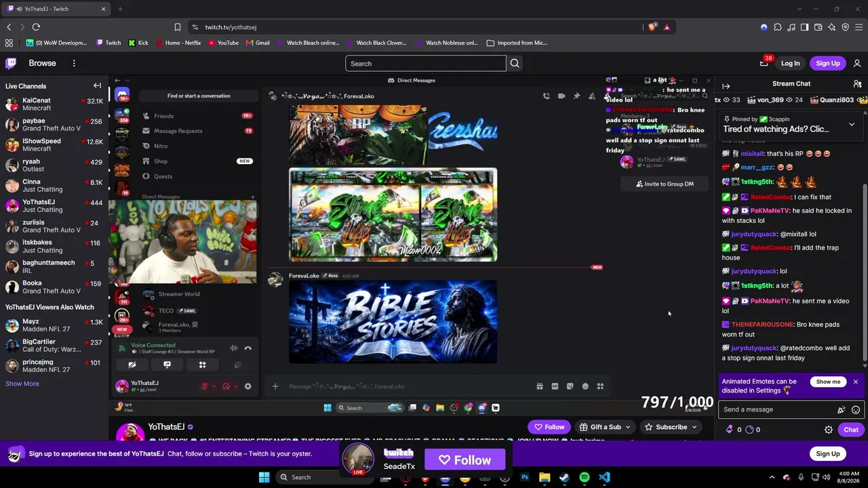
Task: Open browser extensions puzzle icon
Action: (x=777, y=27)
